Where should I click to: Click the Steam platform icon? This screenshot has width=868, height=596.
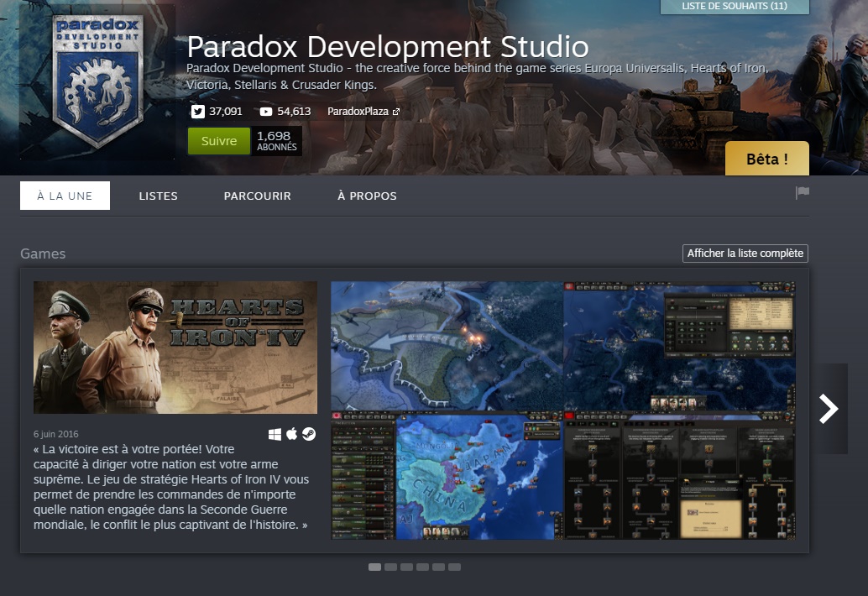click(309, 434)
